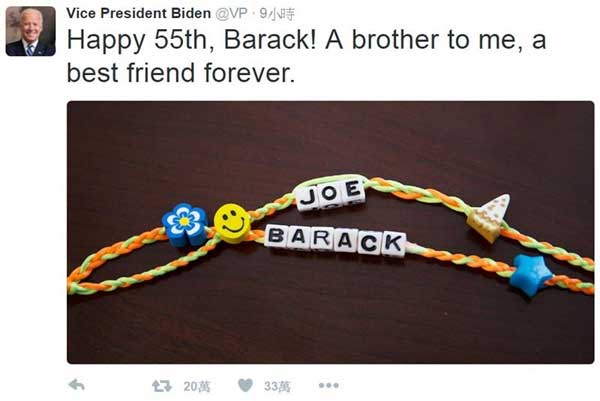600x401 pixels.
Task: Open Vice President Biden's profile avatar
Action: point(31,31)
